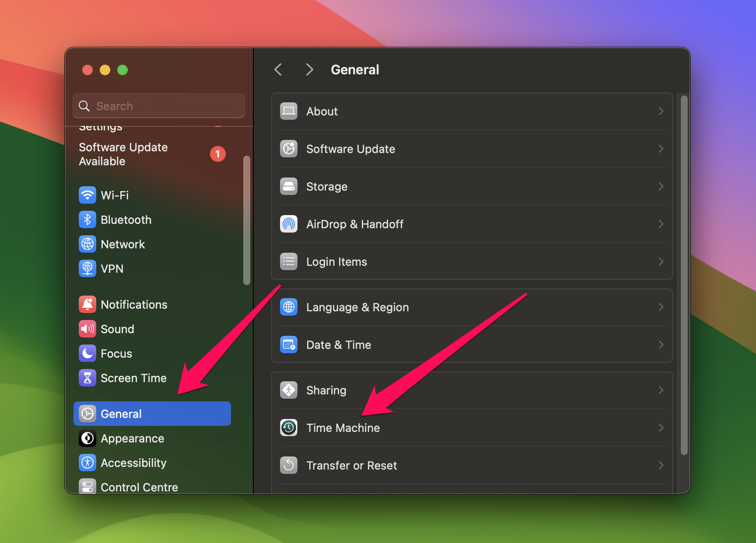Click the sidebar scrollbar thumb
The width and height of the screenshot is (756, 543).
click(x=247, y=220)
